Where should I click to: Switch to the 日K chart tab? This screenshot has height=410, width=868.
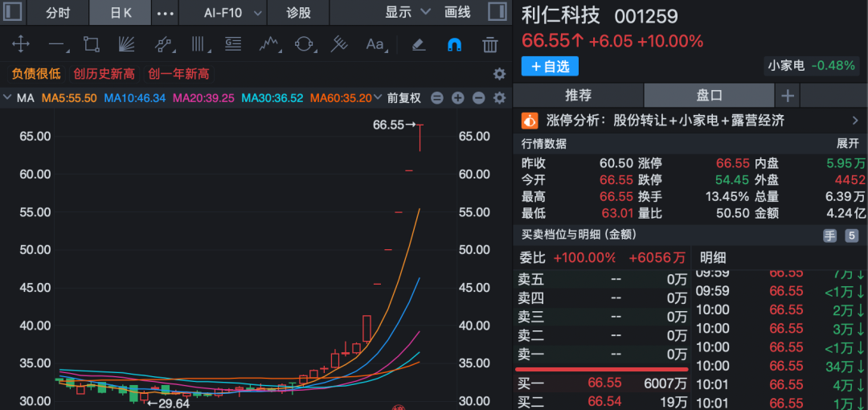120,12
